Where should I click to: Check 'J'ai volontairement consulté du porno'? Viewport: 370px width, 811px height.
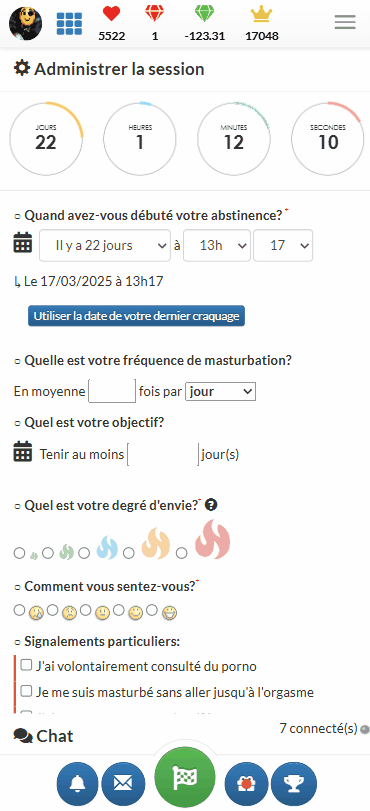point(26,665)
